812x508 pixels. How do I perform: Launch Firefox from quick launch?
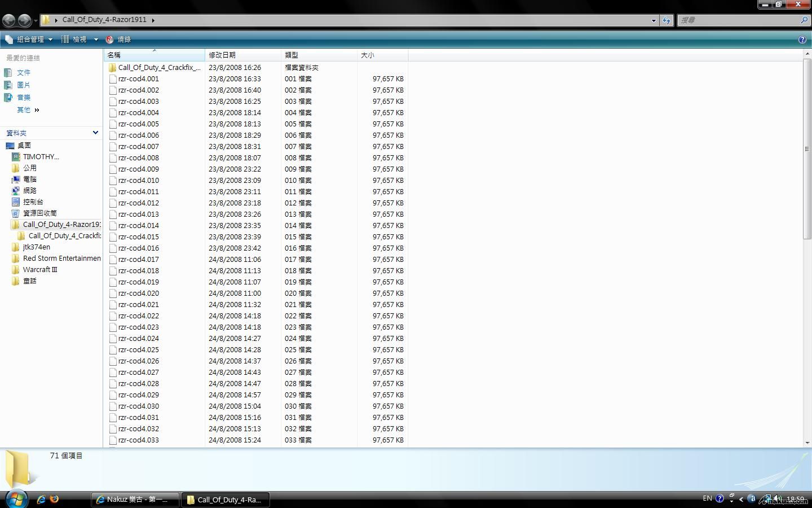(54, 500)
